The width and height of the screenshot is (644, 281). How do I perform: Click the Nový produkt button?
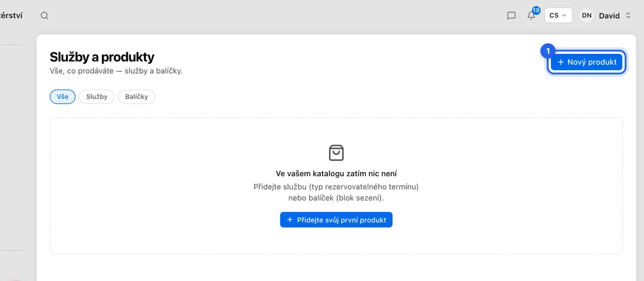click(x=587, y=62)
